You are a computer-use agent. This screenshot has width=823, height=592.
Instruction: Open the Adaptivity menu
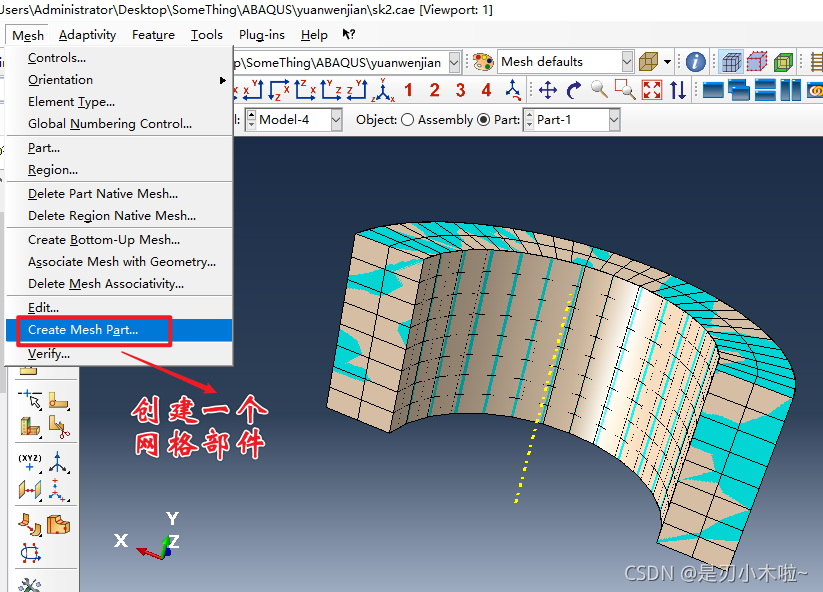[87, 35]
